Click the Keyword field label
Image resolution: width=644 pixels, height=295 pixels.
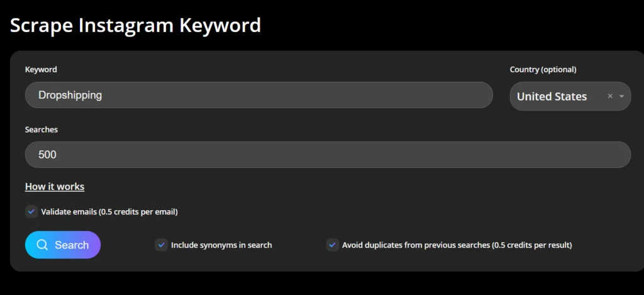point(41,69)
